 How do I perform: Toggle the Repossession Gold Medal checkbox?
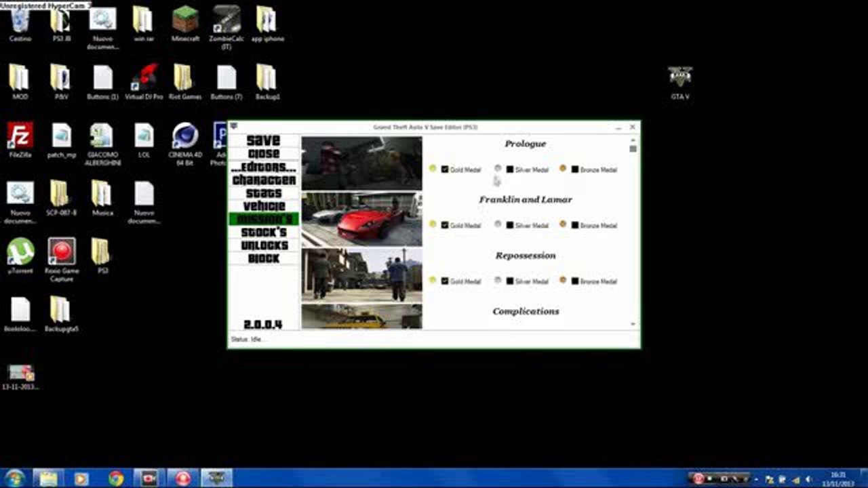445,281
